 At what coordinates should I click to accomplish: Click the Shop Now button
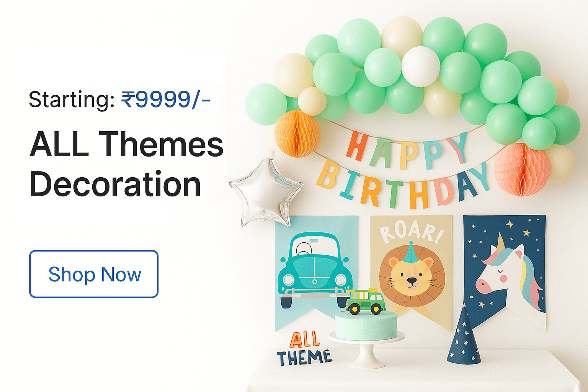click(x=94, y=274)
